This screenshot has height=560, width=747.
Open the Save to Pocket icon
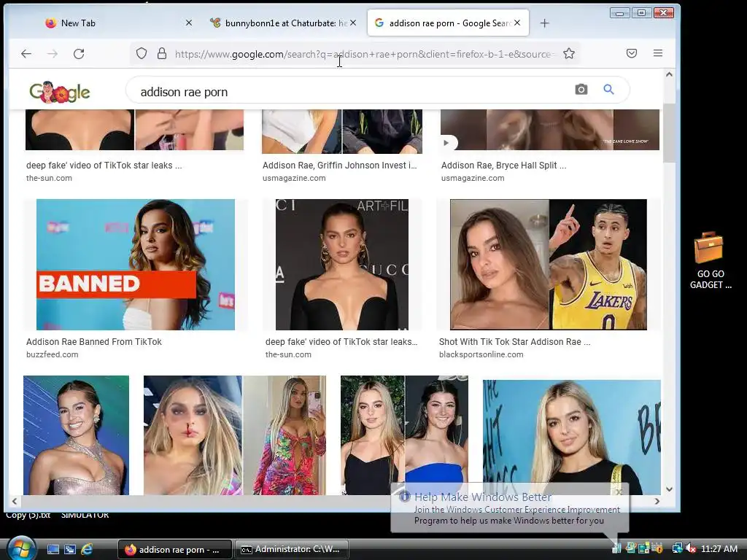click(x=632, y=53)
